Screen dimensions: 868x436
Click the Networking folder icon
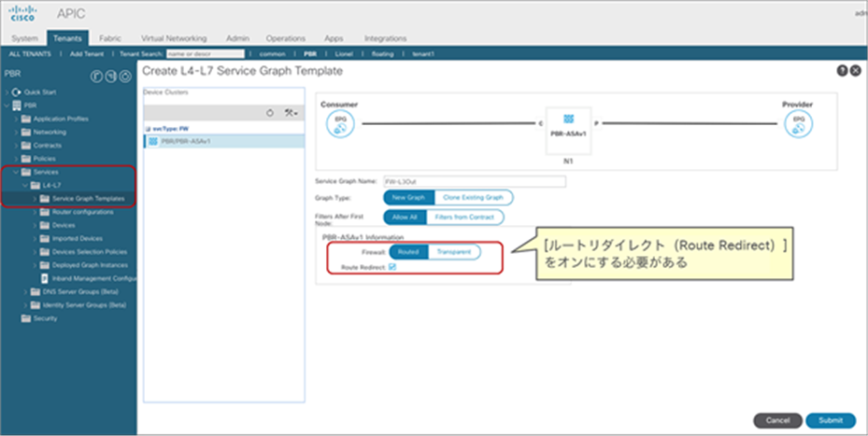click(x=26, y=132)
